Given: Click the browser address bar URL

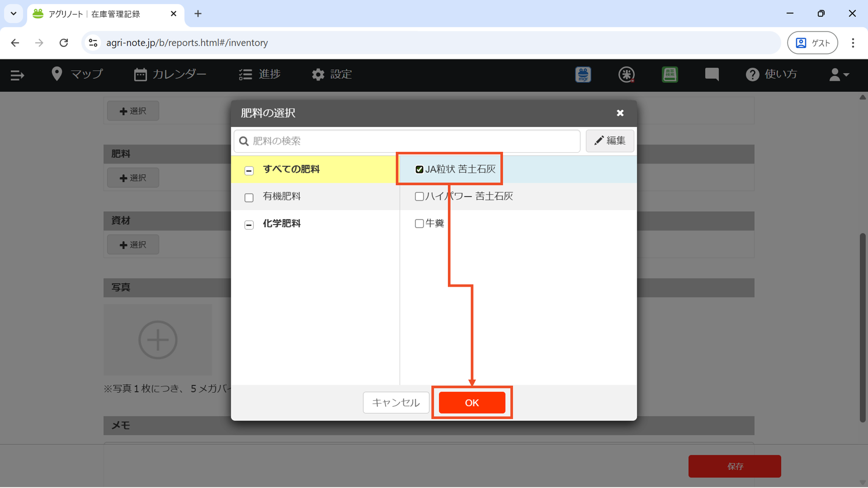Looking at the screenshot, I should [187, 43].
